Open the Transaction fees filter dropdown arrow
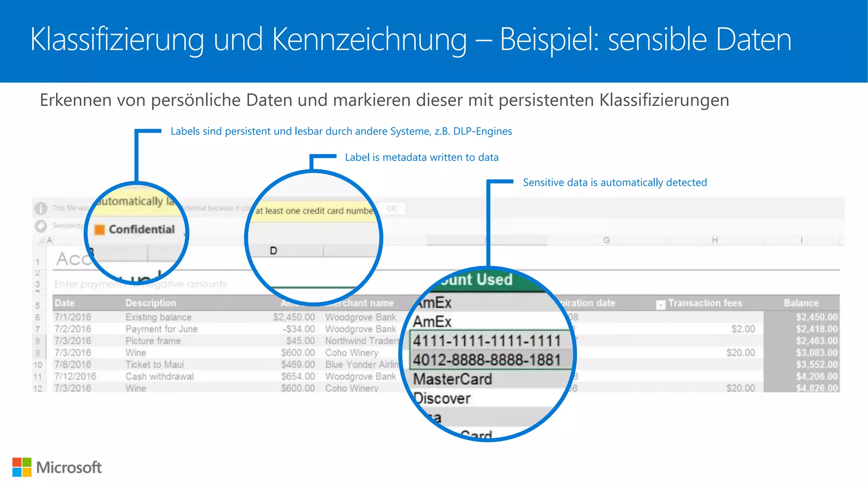Image resolution: width=868 pixels, height=488 pixels. (660, 305)
